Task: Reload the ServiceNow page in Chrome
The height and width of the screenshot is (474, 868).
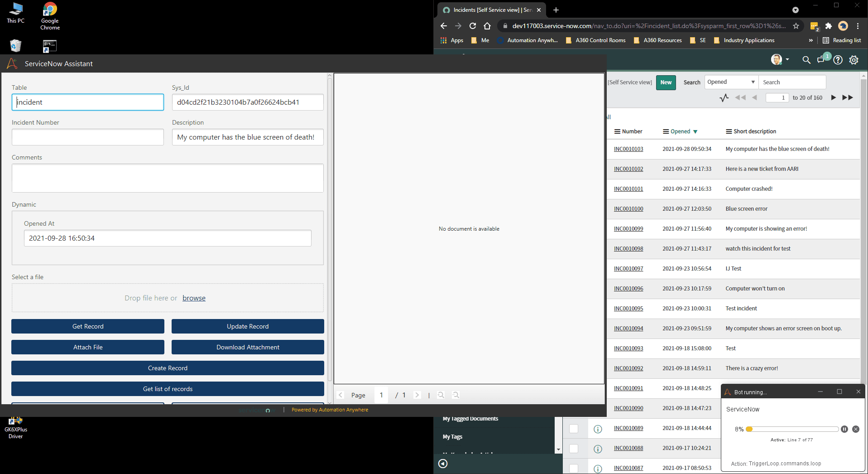Action: click(x=473, y=26)
